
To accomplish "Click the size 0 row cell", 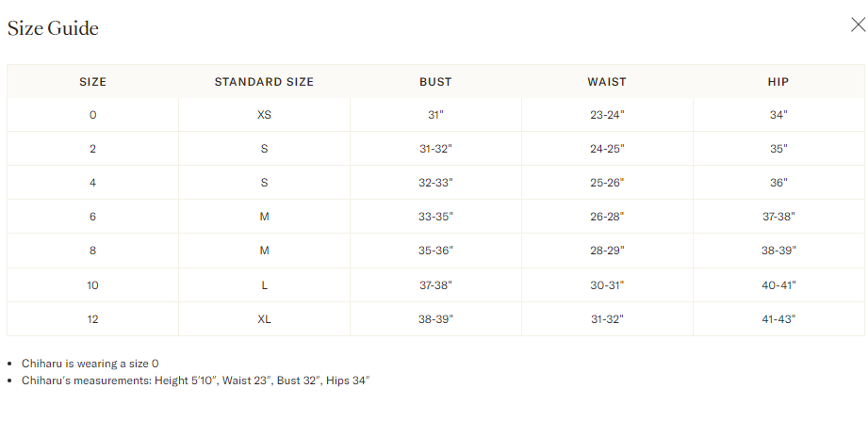I will click(92, 115).
